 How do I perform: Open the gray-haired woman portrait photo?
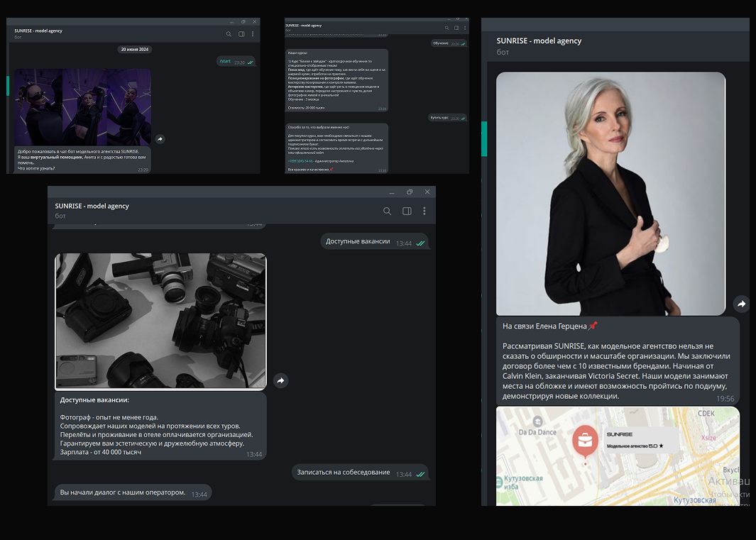[x=611, y=194]
